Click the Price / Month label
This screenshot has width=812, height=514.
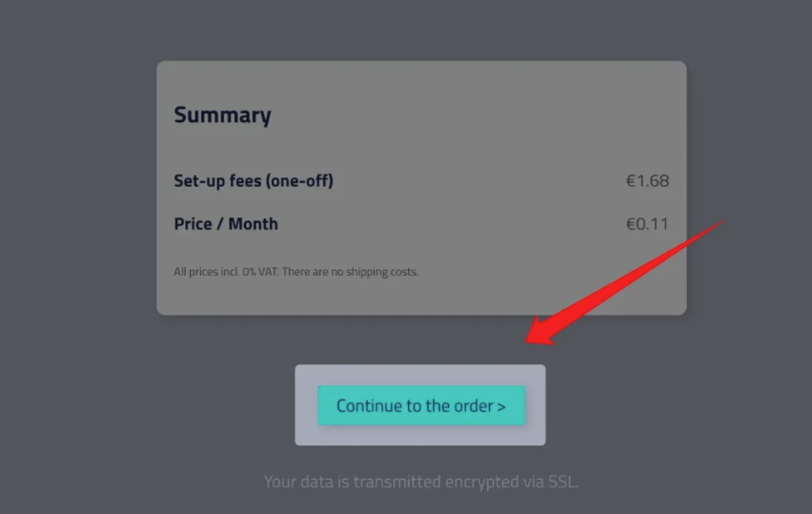(x=226, y=224)
